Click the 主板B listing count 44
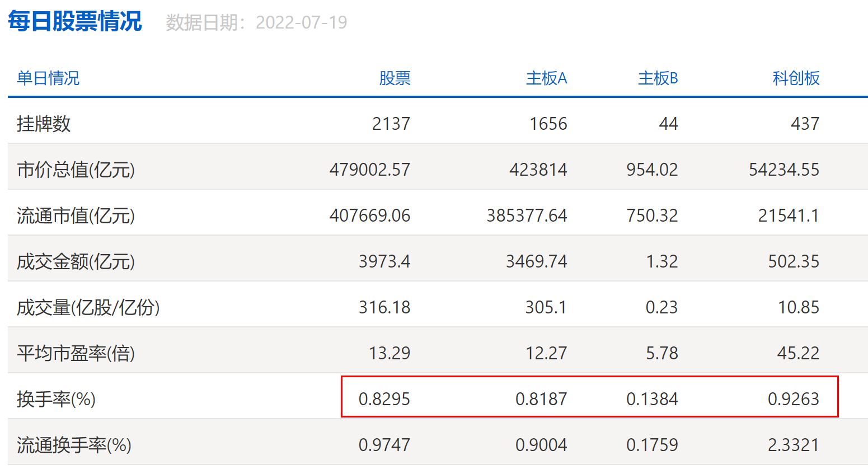The height and width of the screenshot is (469, 868). coord(668,124)
